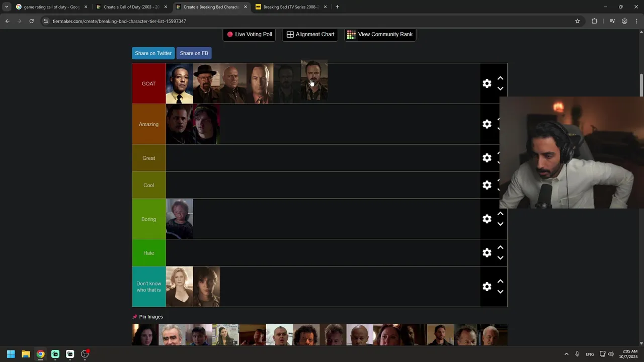Reload the tiermaker page
644x362 pixels.
click(x=31, y=21)
